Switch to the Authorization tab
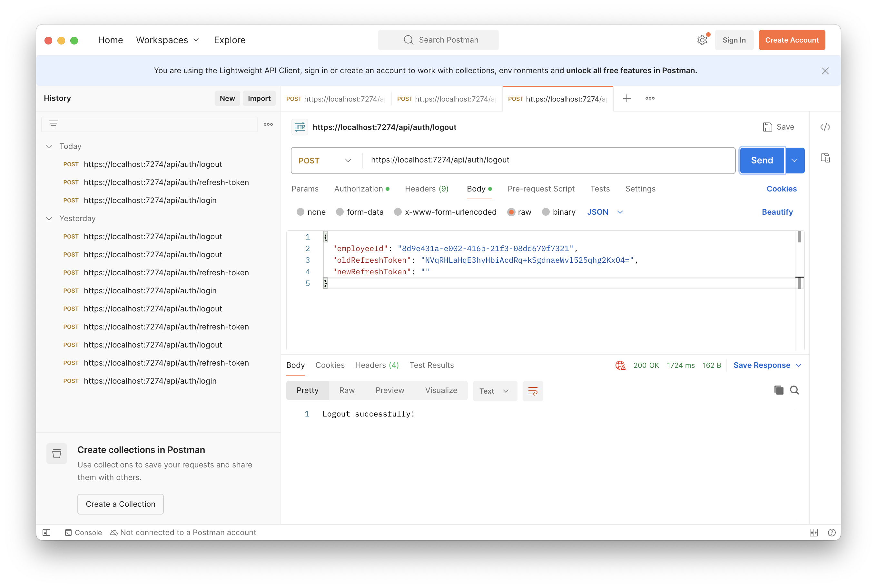This screenshot has height=588, width=877. pos(358,189)
